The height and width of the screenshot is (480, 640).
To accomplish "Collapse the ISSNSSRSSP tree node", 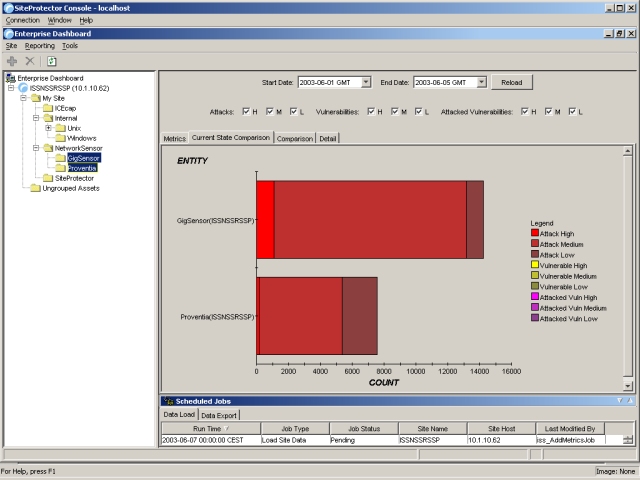I will pos(11,88).
